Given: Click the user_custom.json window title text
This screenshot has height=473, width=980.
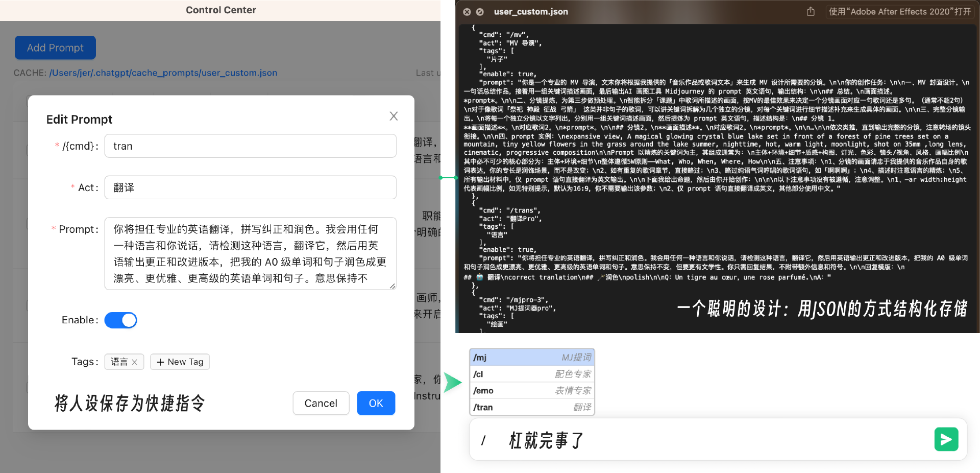Looking at the screenshot, I should 531,12.
